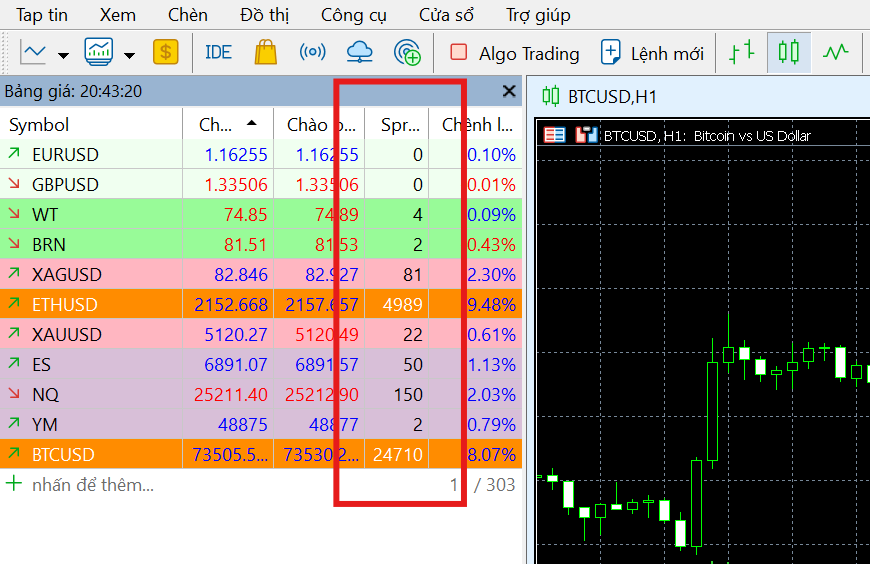870x564 pixels.
Task: Click the Spr... spread column header
Action: tap(397, 125)
